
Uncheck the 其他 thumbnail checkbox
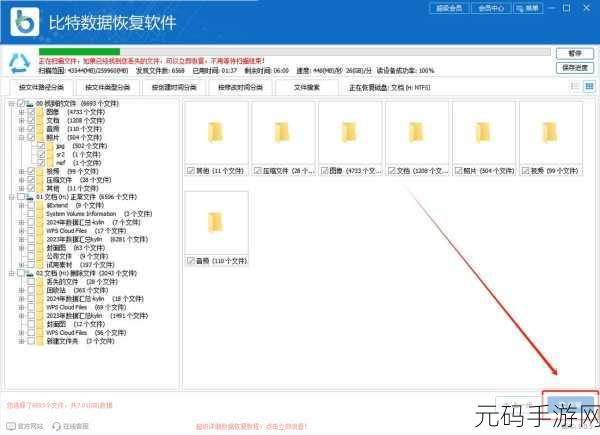(191, 171)
